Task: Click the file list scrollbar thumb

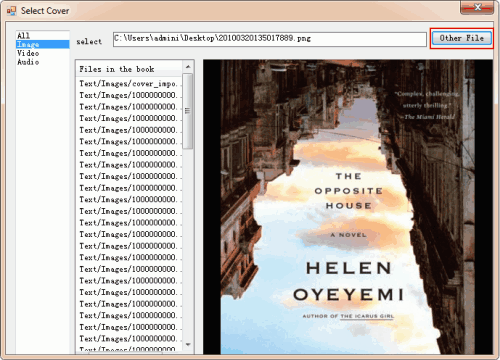Action: point(188,111)
